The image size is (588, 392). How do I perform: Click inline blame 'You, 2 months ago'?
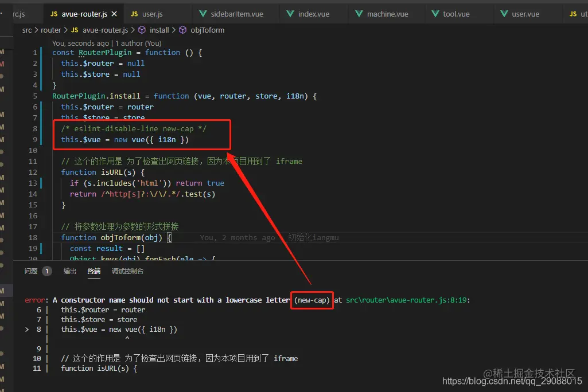pos(237,238)
